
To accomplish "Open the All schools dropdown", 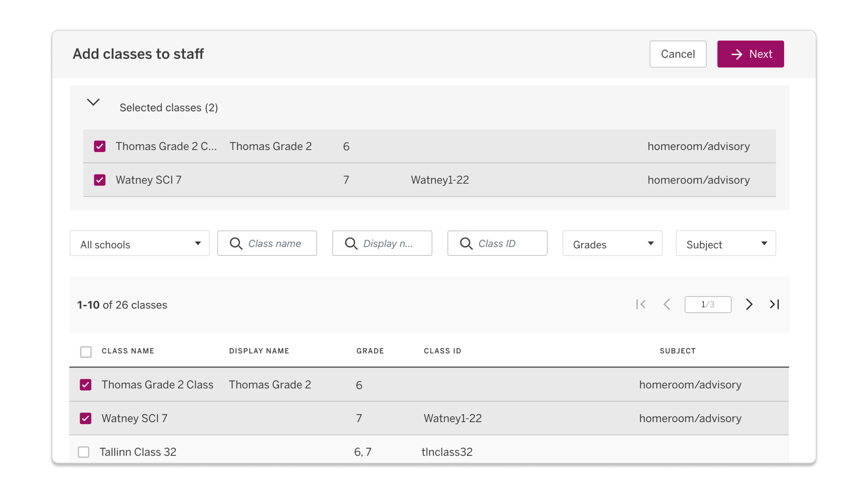I will click(x=139, y=244).
